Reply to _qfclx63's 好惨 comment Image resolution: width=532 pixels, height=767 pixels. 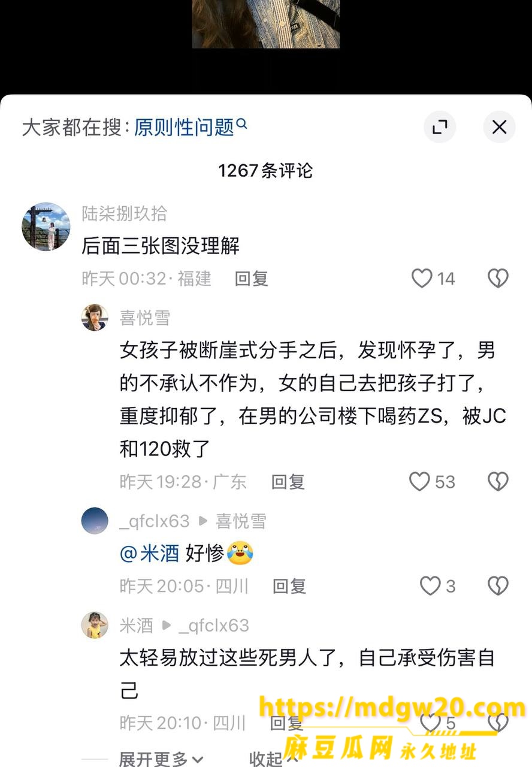(x=289, y=586)
